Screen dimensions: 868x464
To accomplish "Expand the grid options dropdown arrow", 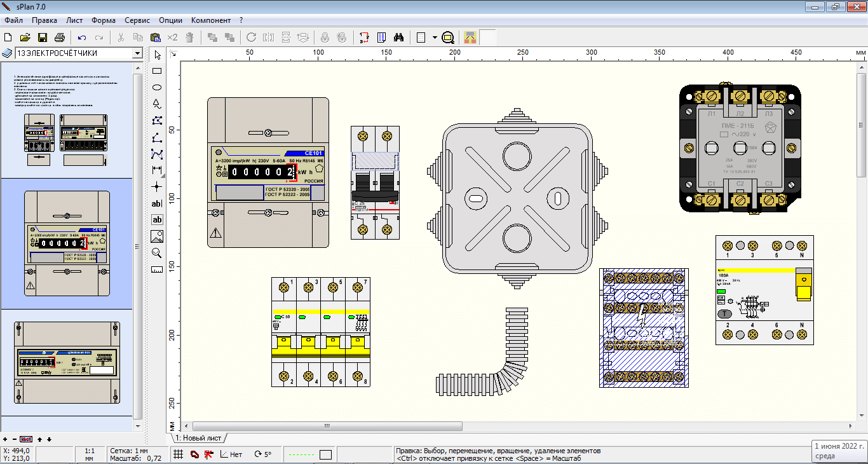I will pos(435,38).
